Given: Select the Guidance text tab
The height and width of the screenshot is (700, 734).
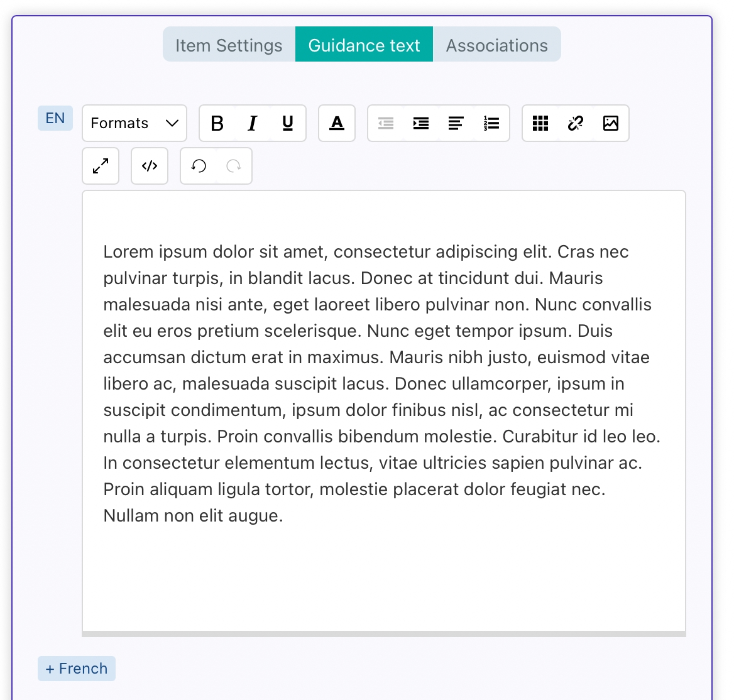Looking at the screenshot, I should point(364,45).
